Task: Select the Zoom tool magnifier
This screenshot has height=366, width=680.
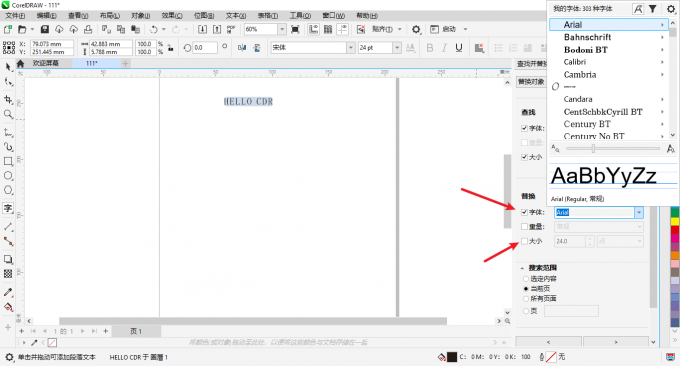Action: click(8, 114)
